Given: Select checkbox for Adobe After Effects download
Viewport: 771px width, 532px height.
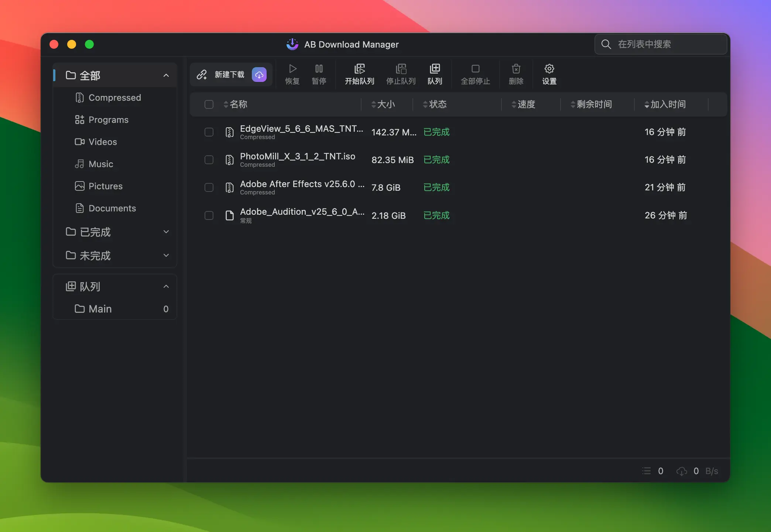Looking at the screenshot, I should tap(209, 187).
